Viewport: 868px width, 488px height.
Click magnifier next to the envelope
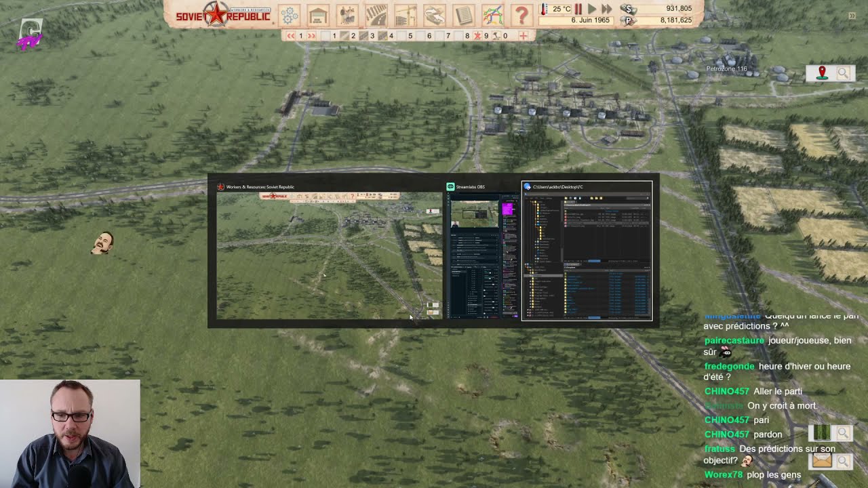(x=843, y=462)
